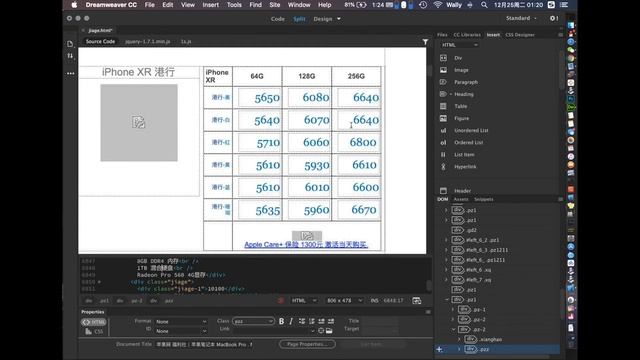Expand the .xianghao DOM node
640x360 pixels.
coord(459,340)
